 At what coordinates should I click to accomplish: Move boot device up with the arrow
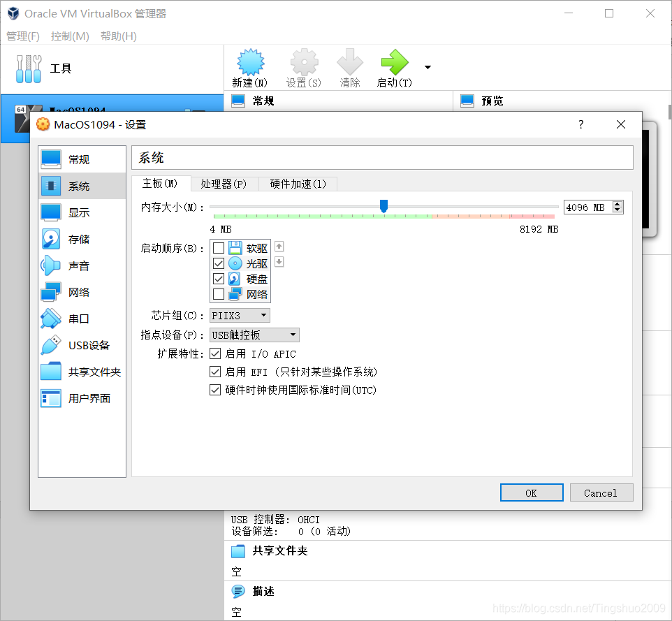[279, 247]
